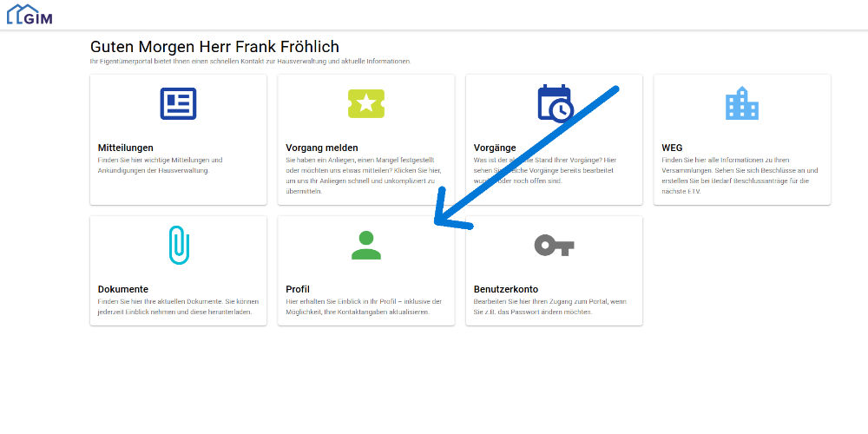Click the Benutzerkonto password description text
The width and height of the screenshot is (868, 434).
tap(551, 306)
